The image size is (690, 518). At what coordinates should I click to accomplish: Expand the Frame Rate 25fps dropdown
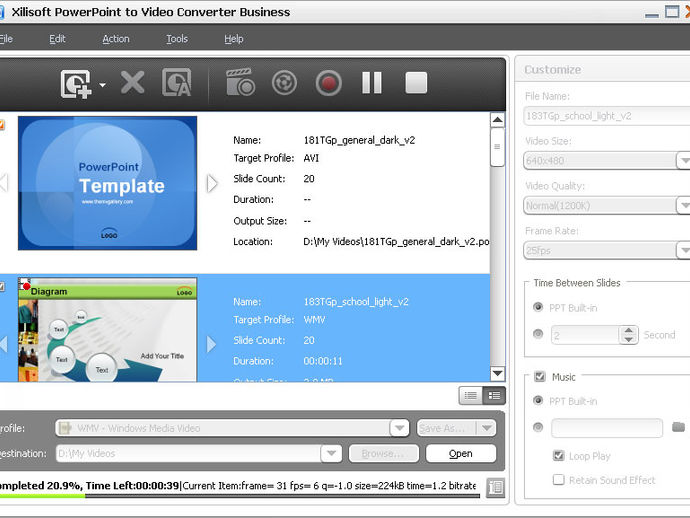(683, 250)
